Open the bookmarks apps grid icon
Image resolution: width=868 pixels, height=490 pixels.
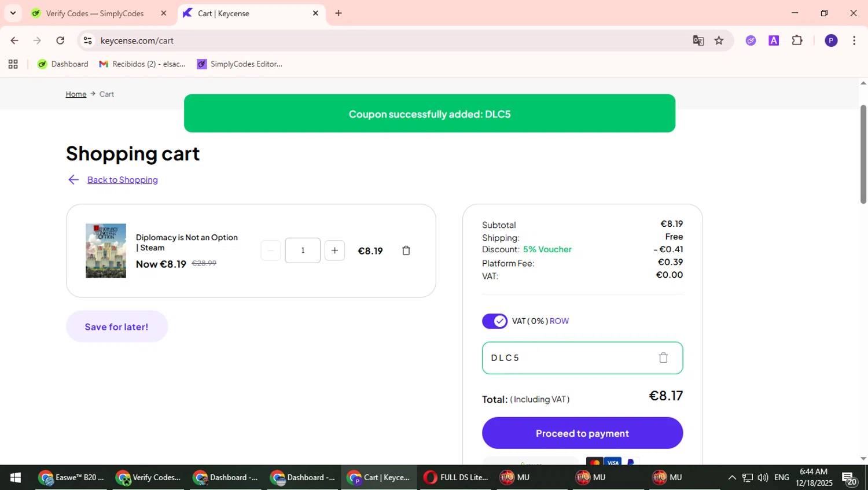pyautogui.click(x=13, y=64)
